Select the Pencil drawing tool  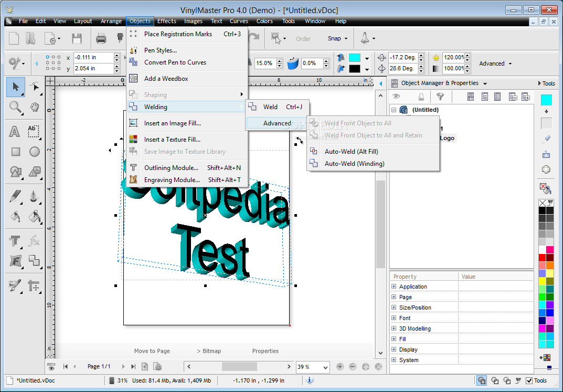pyautogui.click(x=15, y=196)
